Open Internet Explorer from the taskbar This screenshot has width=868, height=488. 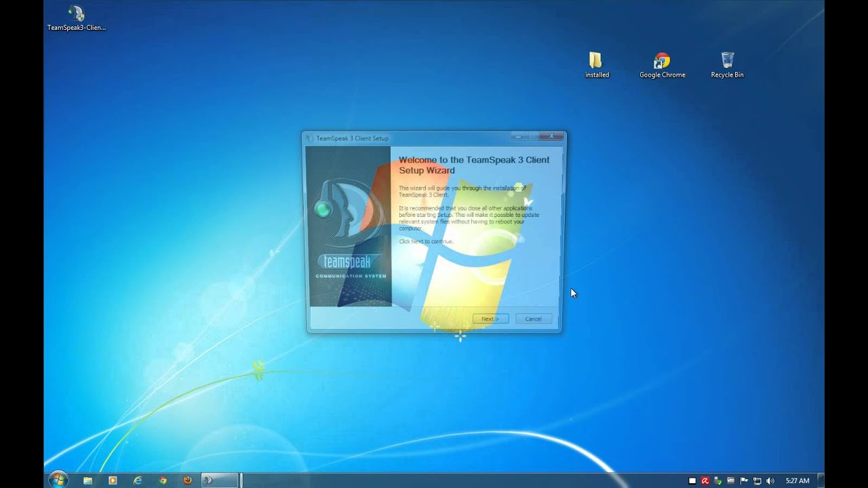pyautogui.click(x=138, y=481)
